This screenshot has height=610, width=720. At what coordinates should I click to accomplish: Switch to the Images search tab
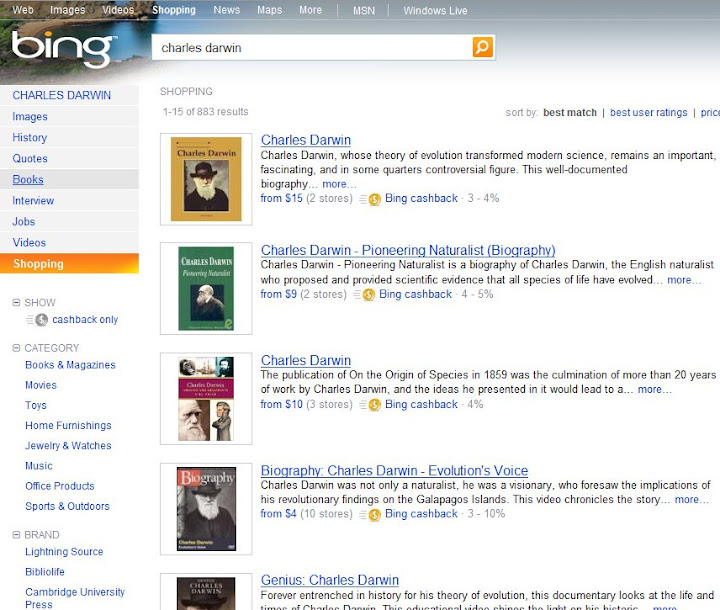pos(68,10)
